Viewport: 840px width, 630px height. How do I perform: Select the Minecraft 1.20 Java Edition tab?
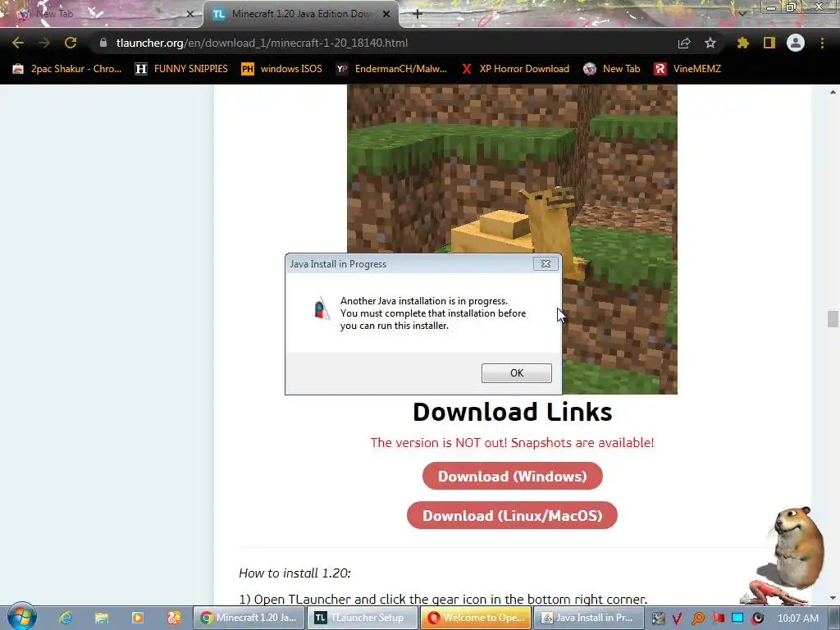coord(302,14)
